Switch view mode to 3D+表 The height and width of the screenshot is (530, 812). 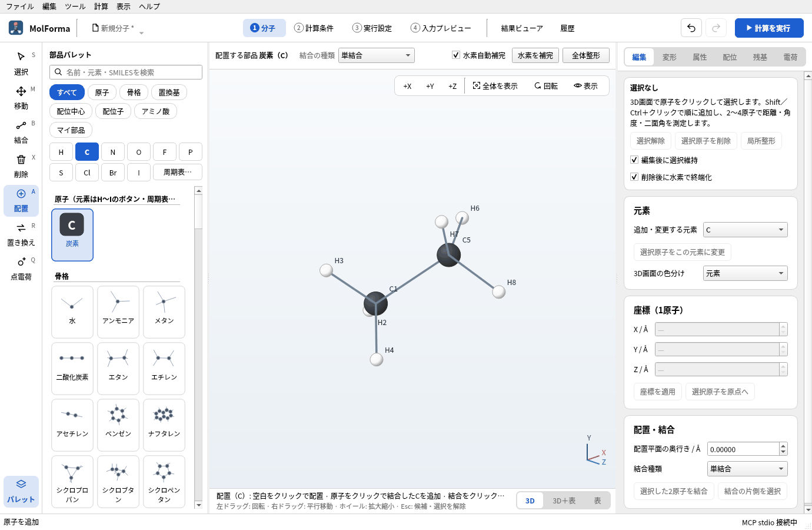tap(564, 501)
